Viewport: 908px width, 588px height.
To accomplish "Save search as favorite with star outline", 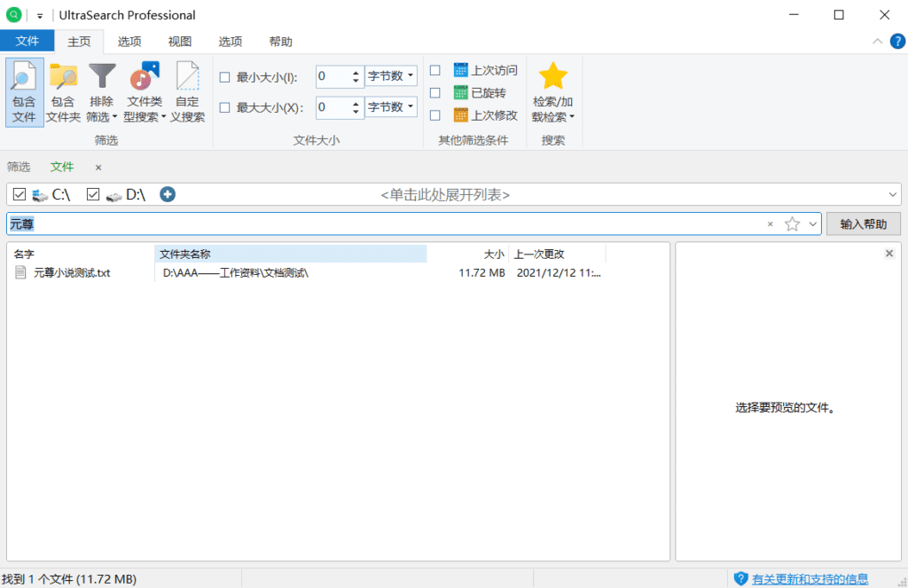I will click(792, 224).
